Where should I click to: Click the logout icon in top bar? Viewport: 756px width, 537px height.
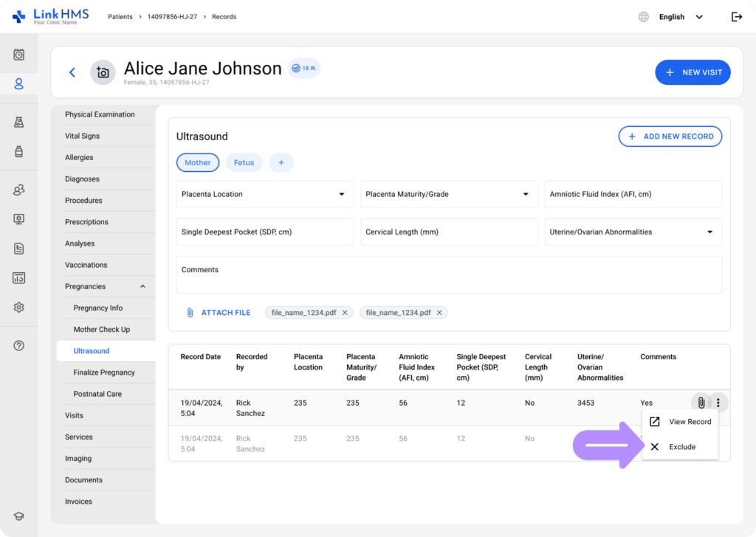tap(736, 17)
